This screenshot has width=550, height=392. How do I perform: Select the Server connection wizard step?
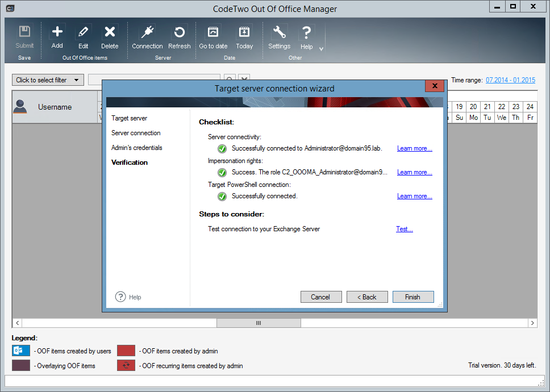[136, 133]
